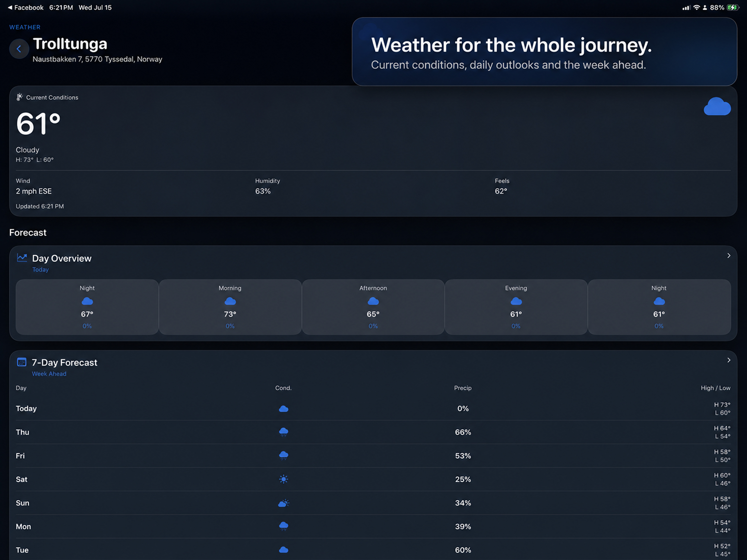Tap Sun partly cloudy condition icon
The image size is (747, 560).
click(283, 503)
